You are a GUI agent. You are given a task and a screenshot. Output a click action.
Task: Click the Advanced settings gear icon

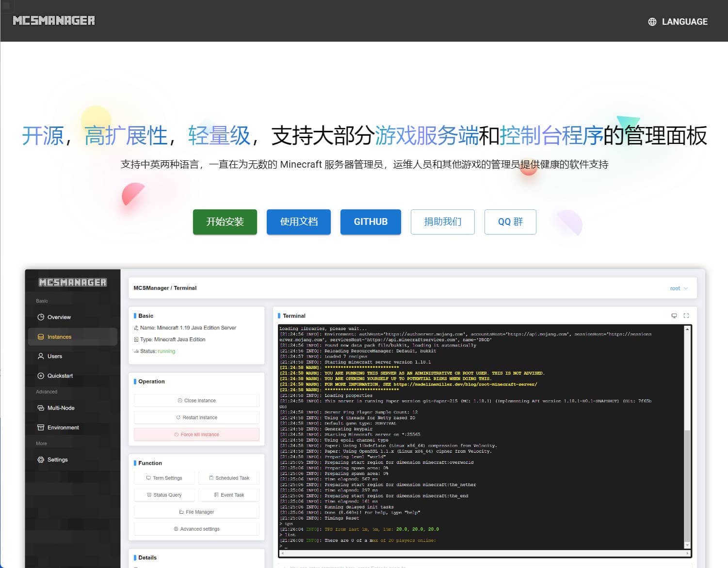point(176,529)
